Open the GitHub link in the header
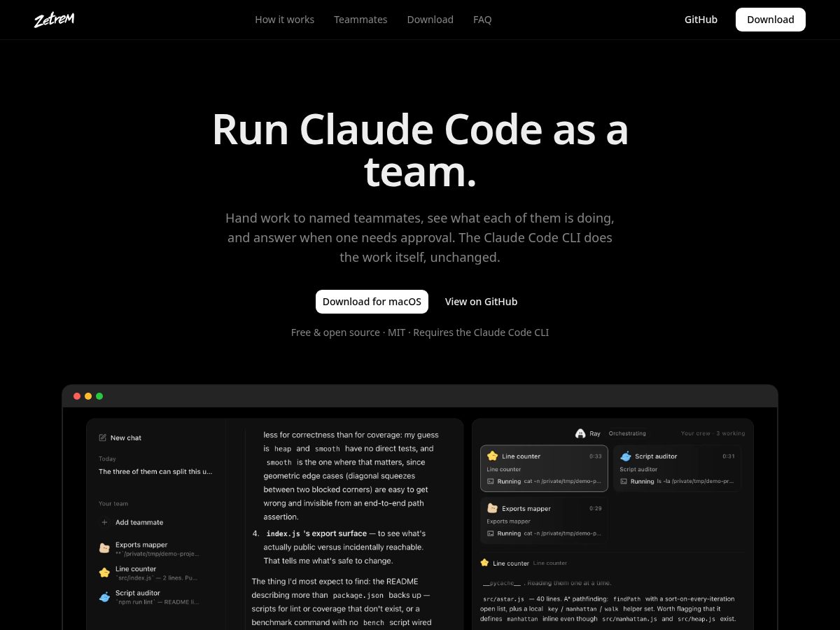840x630 pixels. click(x=701, y=20)
